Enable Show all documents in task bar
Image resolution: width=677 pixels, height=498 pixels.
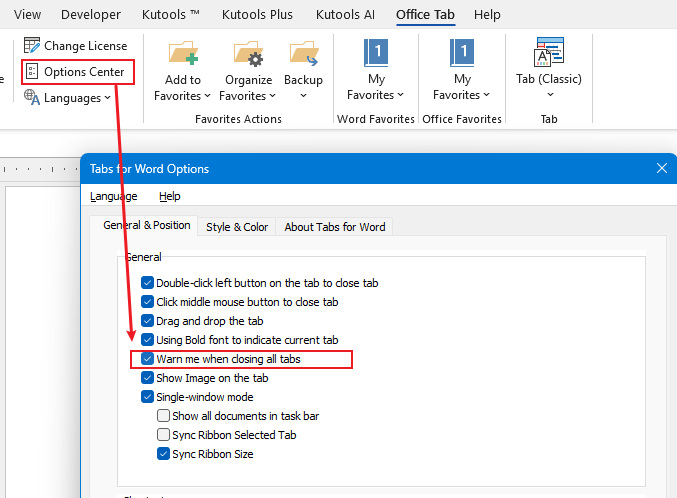[164, 416]
